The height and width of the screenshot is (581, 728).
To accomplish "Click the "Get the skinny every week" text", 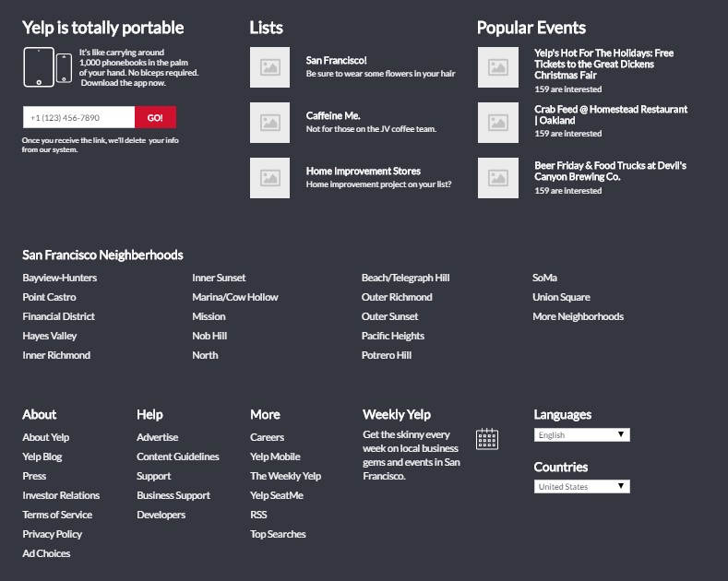I will click(412, 456).
